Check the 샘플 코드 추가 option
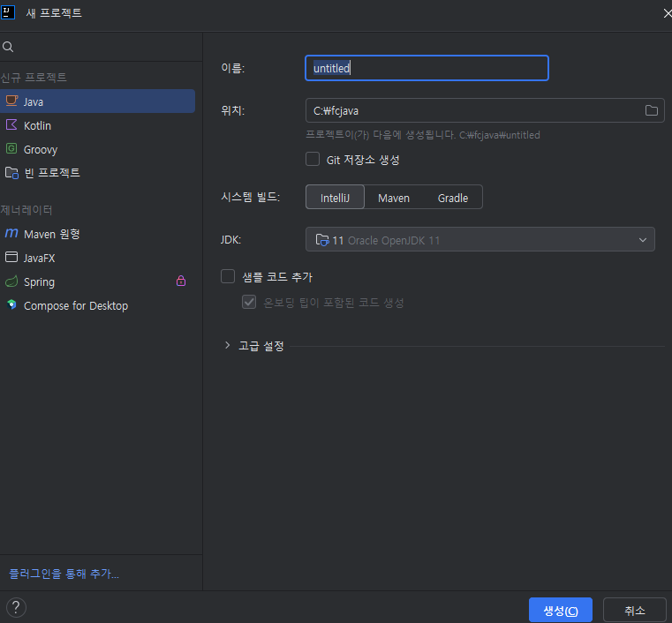Viewport: 672px width, 623px height. point(228,276)
